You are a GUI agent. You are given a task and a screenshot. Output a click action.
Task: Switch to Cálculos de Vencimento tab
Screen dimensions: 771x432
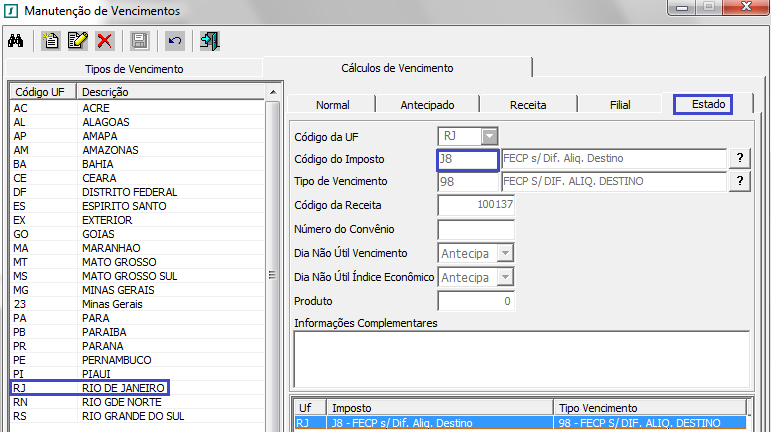coord(397,68)
